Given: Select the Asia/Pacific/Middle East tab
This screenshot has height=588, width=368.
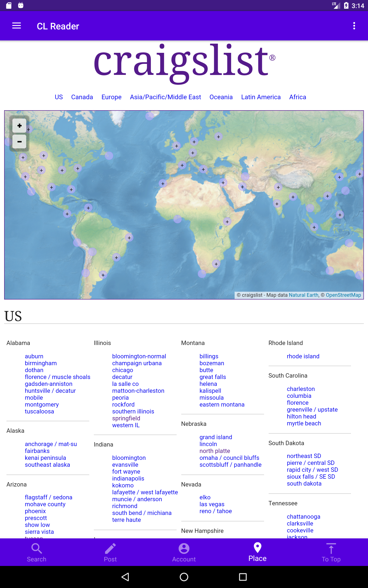Looking at the screenshot, I should [166, 97].
